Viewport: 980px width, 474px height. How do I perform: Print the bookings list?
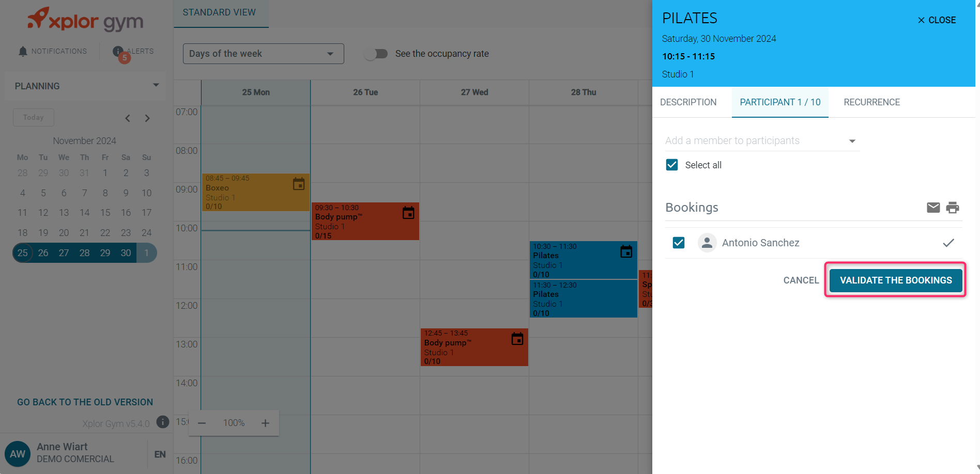pos(953,208)
